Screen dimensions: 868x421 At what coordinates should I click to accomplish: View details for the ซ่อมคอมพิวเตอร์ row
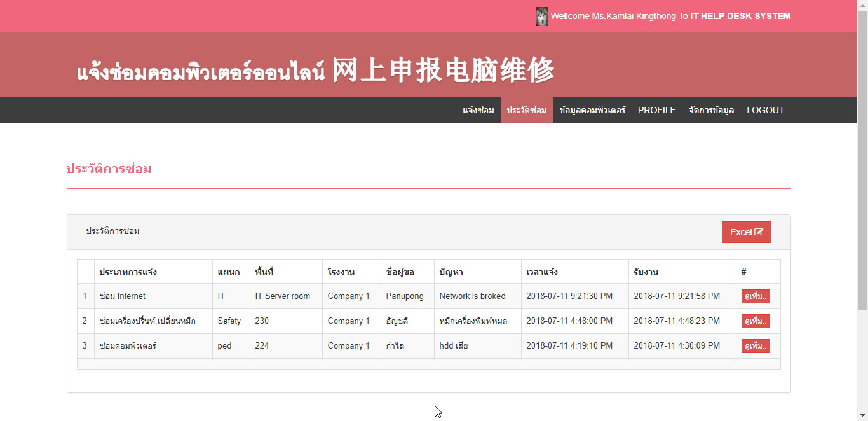756,346
